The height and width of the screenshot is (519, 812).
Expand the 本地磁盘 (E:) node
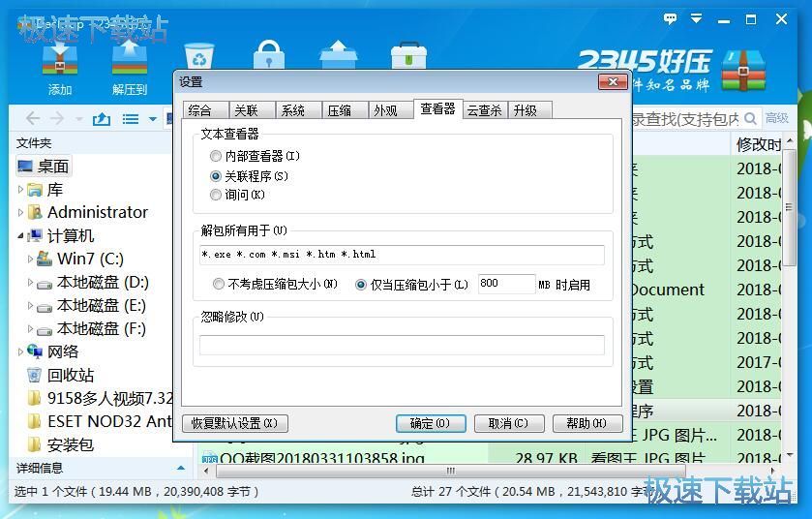(30, 306)
